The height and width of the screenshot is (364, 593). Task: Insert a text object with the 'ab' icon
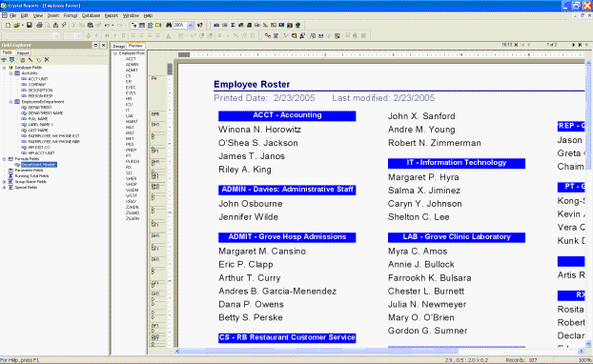[216, 26]
